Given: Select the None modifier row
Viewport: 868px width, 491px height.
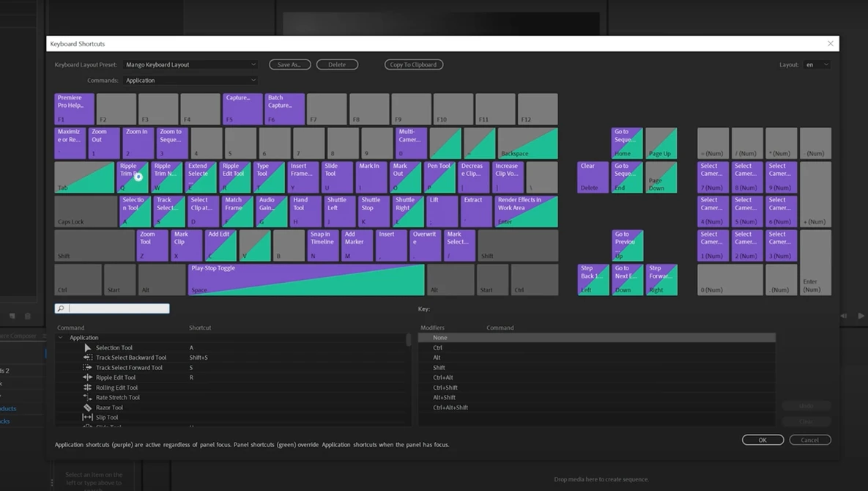Looking at the screenshot, I should tap(597, 338).
